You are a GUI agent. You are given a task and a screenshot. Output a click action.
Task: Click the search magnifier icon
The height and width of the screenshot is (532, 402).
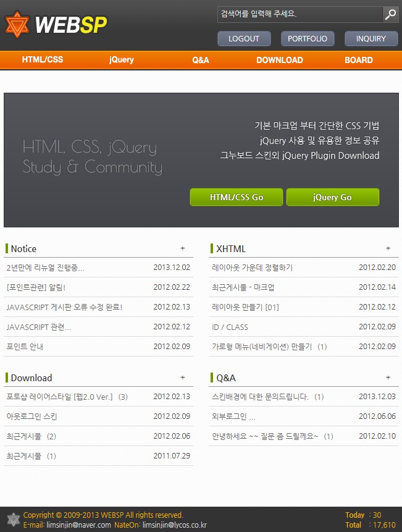point(390,14)
